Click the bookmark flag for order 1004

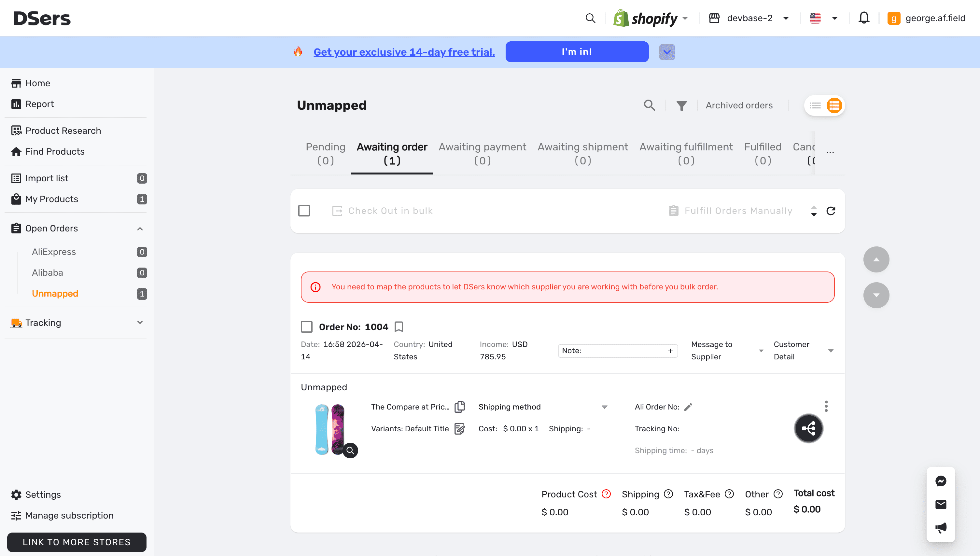[399, 327]
